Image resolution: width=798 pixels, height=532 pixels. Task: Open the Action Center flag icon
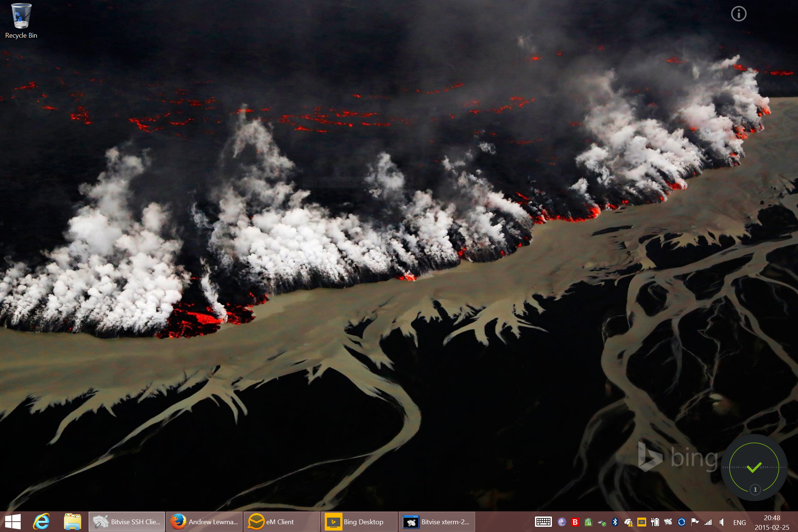[x=695, y=522]
